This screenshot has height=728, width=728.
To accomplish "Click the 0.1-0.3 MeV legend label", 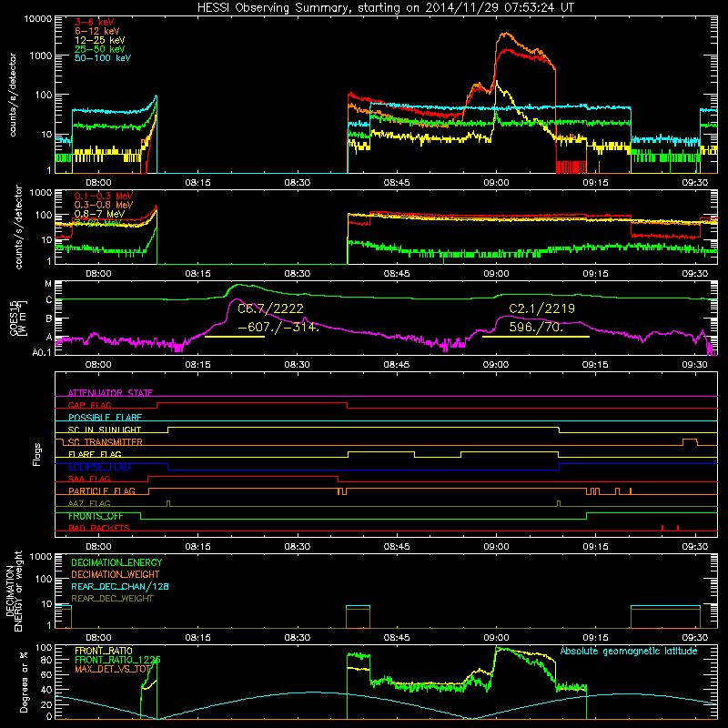I will (104, 196).
